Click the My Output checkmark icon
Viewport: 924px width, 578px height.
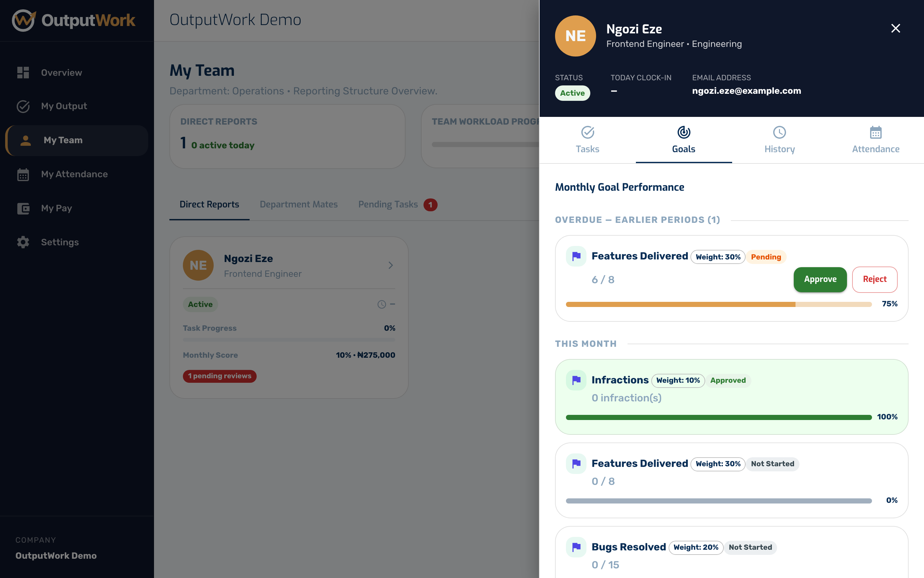click(x=23, y=106)
